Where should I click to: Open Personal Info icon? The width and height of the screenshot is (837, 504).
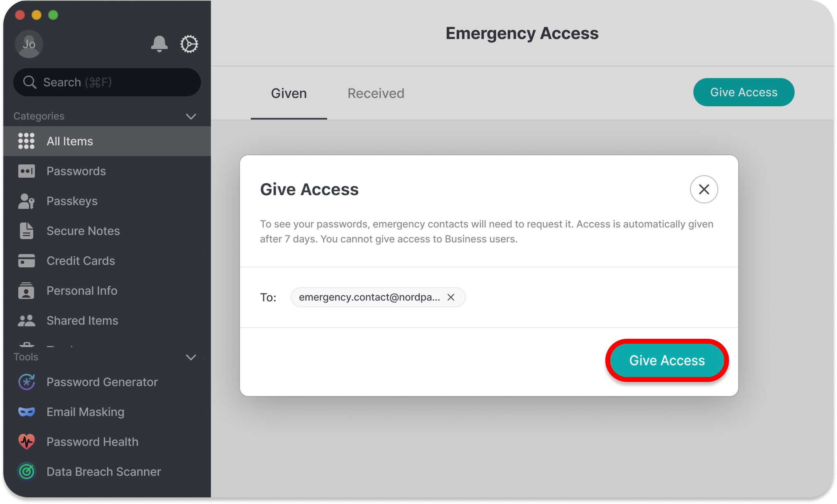tap(27, 291)
